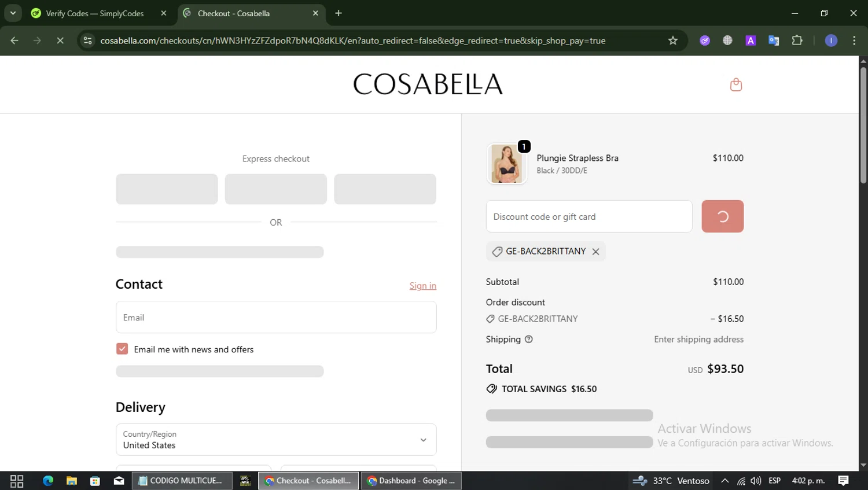This screenshot has height=490, width=868.
Task: Open Microsoft Edge from the taskbar
Action: coord(48,481)
